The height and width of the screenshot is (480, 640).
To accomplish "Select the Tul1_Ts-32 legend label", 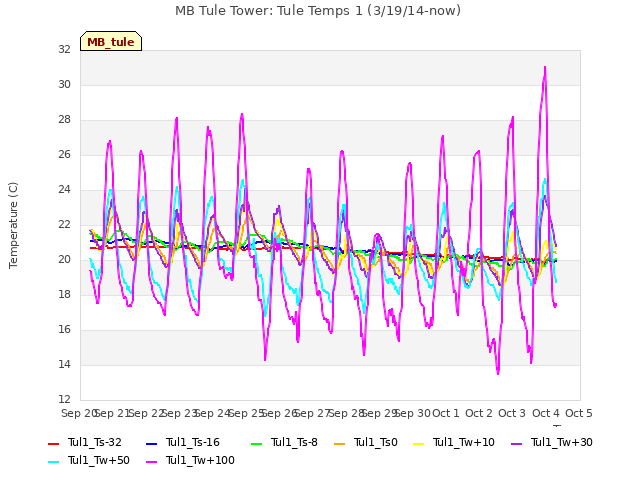I will pyautogui.click(x=95, y=442).
